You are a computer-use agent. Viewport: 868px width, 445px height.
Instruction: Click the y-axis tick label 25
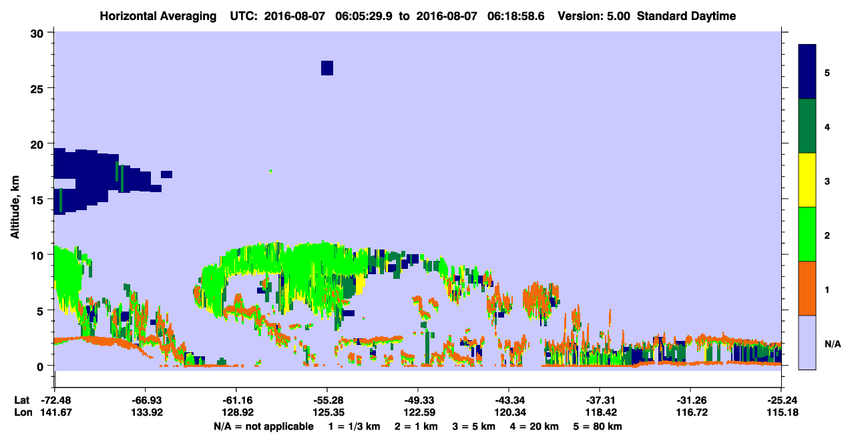coord(39,88)
